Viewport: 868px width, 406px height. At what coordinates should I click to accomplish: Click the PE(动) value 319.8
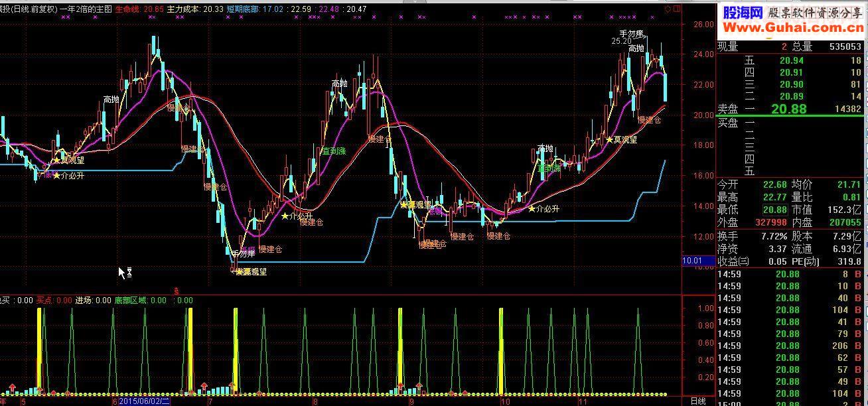(850, 261)
